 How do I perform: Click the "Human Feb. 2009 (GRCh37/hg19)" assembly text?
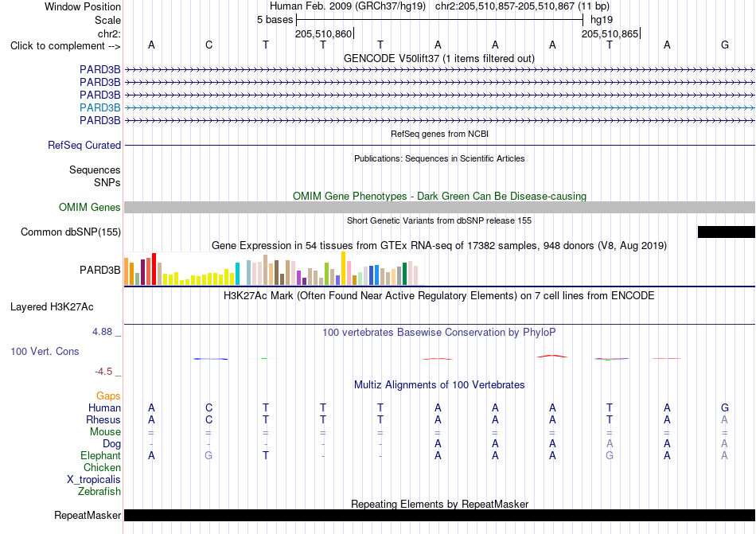[348, 6]
